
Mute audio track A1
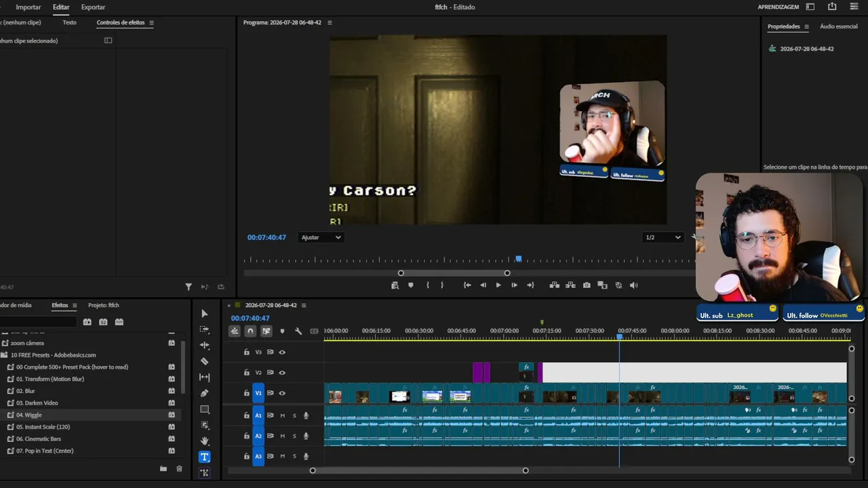[x=283, y=415]
